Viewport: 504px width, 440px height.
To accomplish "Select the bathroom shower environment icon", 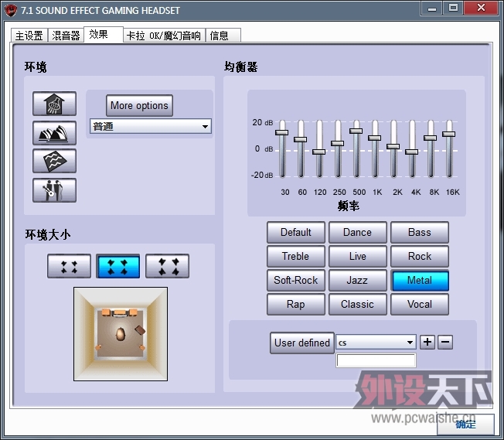I will 54,104.
